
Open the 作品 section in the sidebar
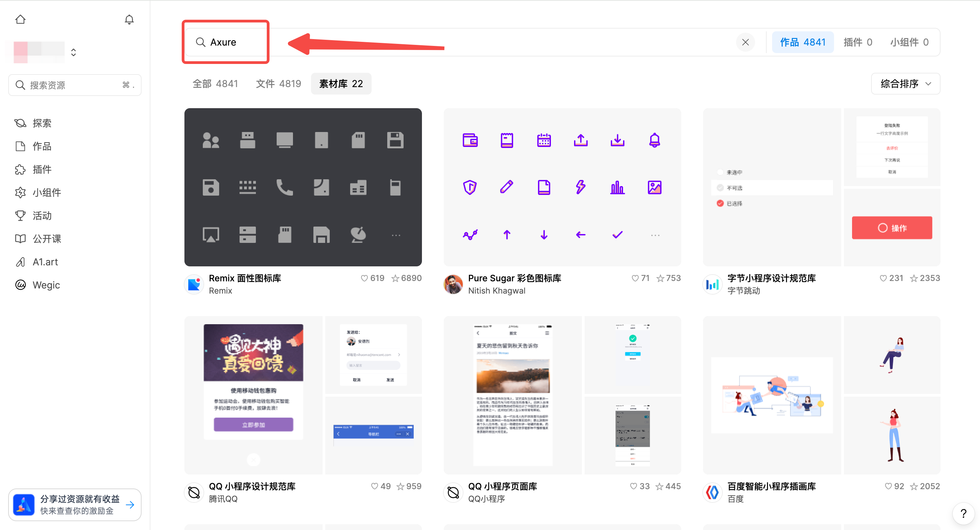click(x=42, y=146)
